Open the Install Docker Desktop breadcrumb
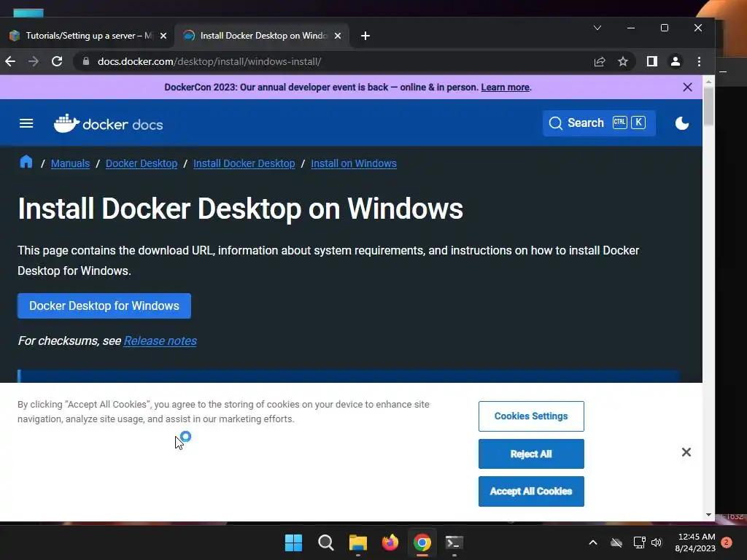The height and width of the screenshot is (560, 747). click(x=244, y=163)
